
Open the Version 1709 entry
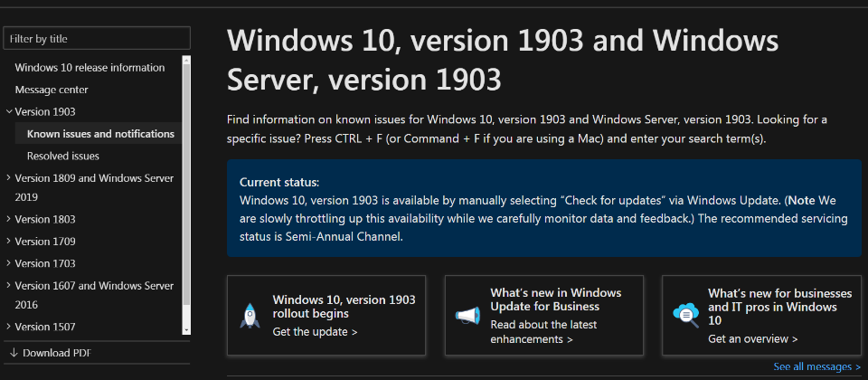coord(45,242)
